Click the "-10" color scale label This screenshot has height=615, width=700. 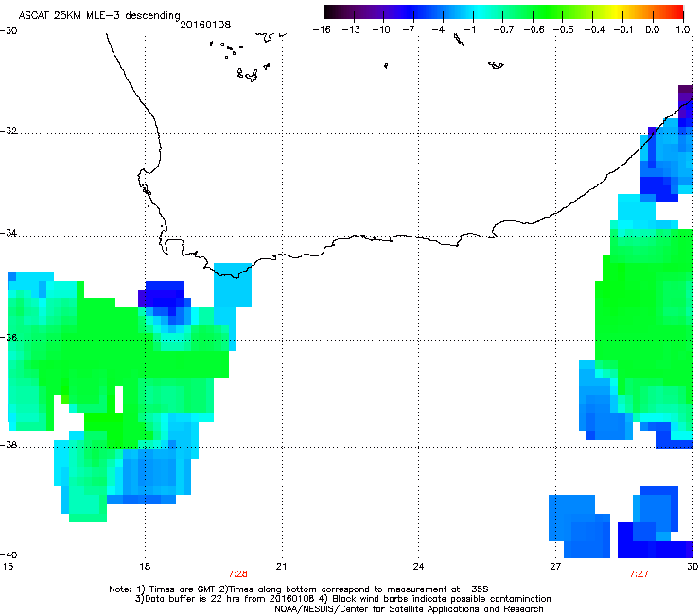tap(381, 30)
